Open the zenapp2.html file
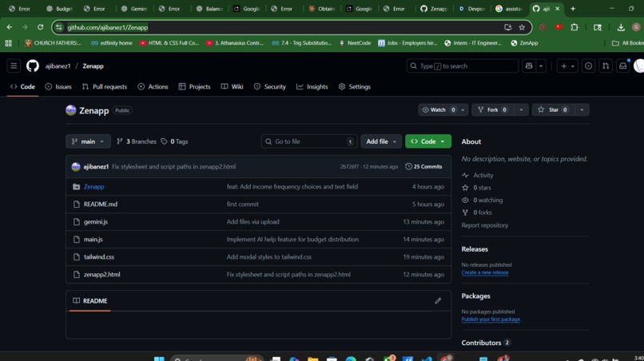644x361 pixels. click(x=101, y=274)
